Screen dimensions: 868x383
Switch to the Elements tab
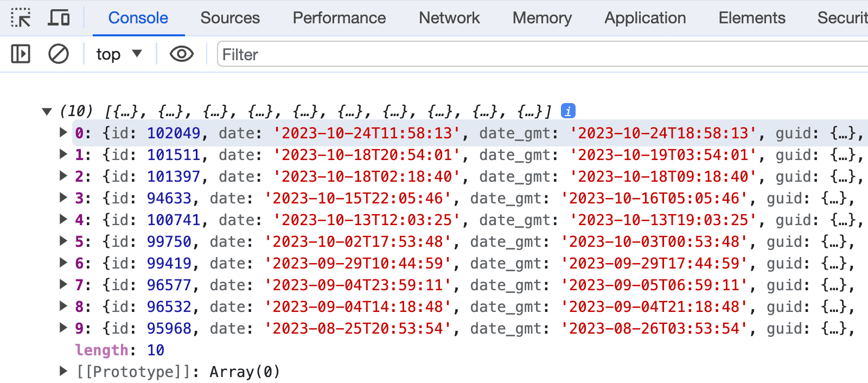pos(752,18)
